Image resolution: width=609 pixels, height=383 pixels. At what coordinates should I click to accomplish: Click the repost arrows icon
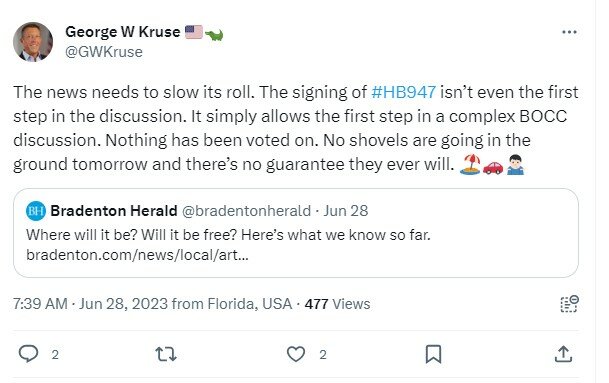coord(166,354)
